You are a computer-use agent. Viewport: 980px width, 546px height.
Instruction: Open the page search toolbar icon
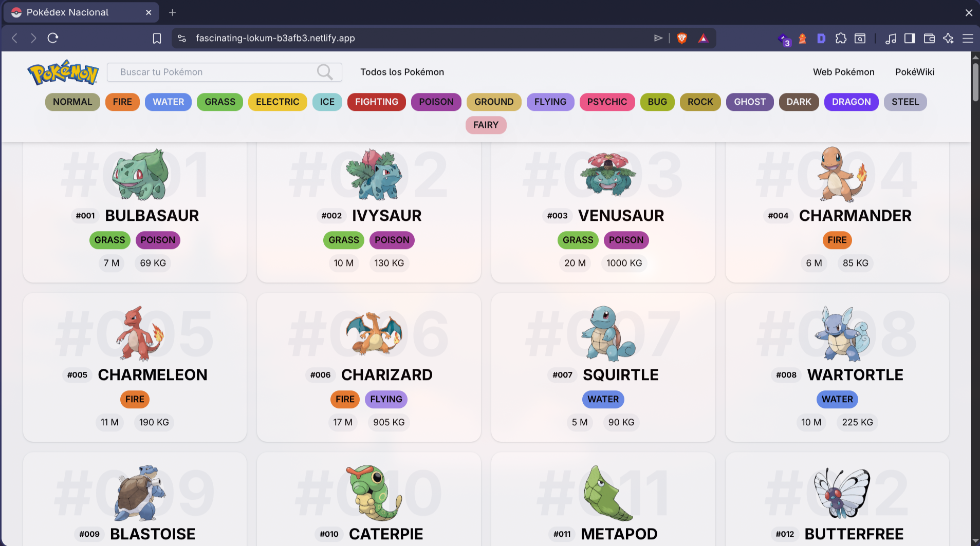click(860, 38)
